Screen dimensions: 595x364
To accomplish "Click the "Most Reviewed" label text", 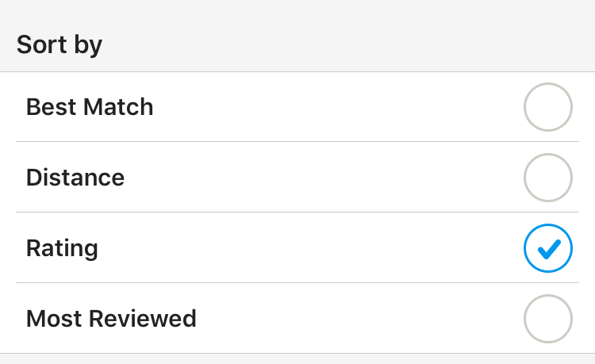I will click(111, 319).
